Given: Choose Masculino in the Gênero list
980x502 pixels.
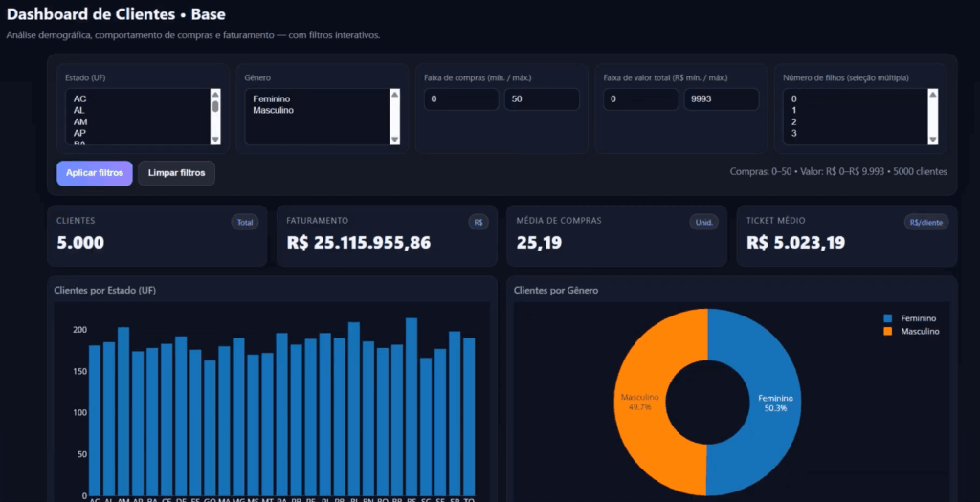Looking at the screenshot, I should (x=316, y=110).
